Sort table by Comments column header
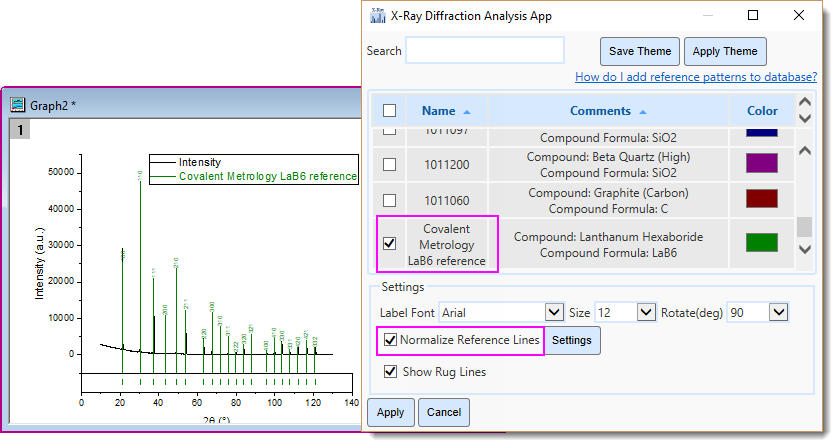The width and height of the screenshot is (832, 441). (x=608, y=110)
